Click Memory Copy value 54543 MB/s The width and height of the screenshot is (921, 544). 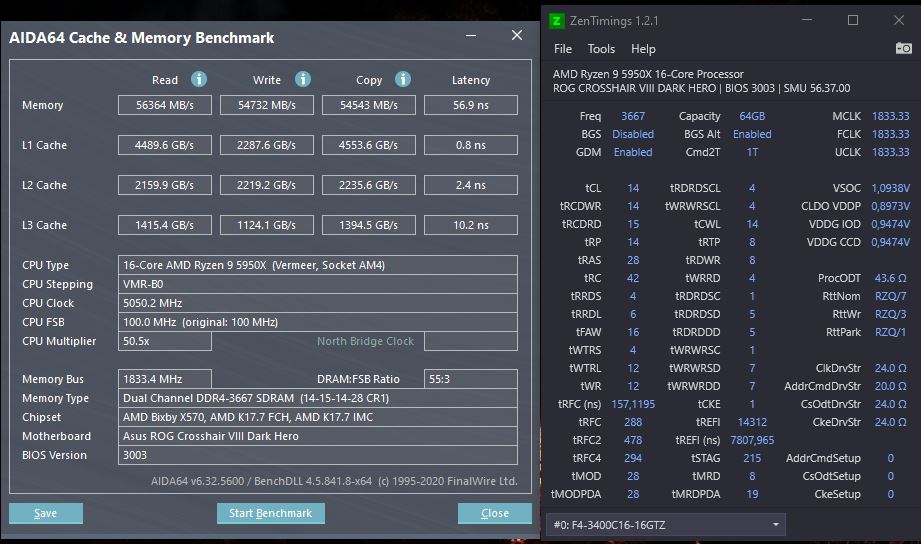click(x=369, y=105)
